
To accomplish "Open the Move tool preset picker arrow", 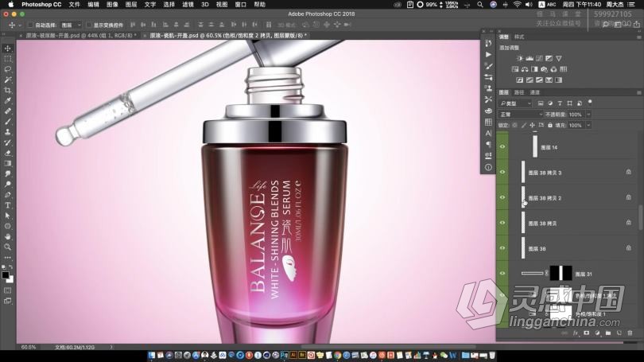I will [x=20, y=25].
